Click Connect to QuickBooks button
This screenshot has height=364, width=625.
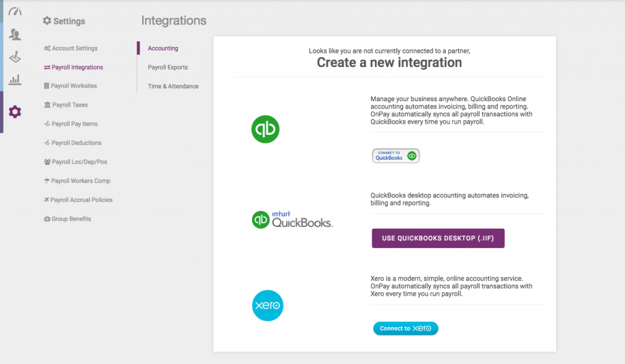pos(396,155)
